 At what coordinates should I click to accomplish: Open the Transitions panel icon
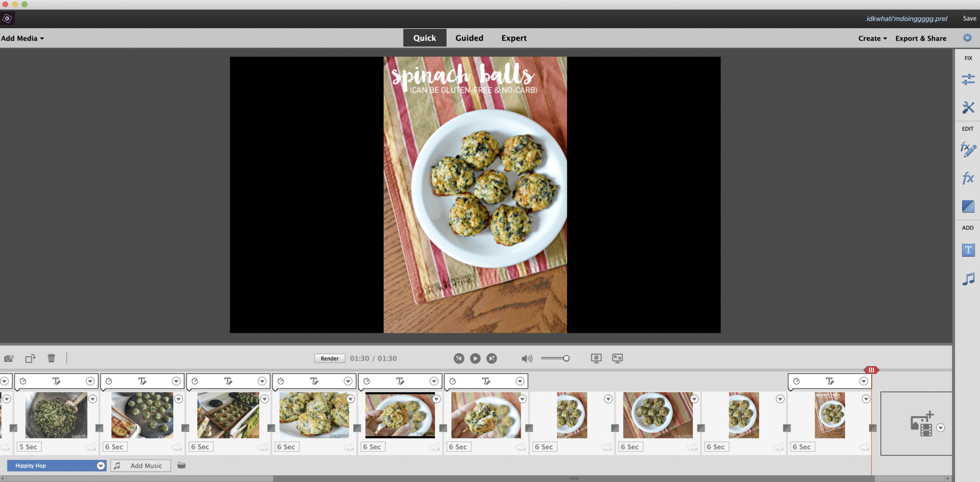click(968, 206)
